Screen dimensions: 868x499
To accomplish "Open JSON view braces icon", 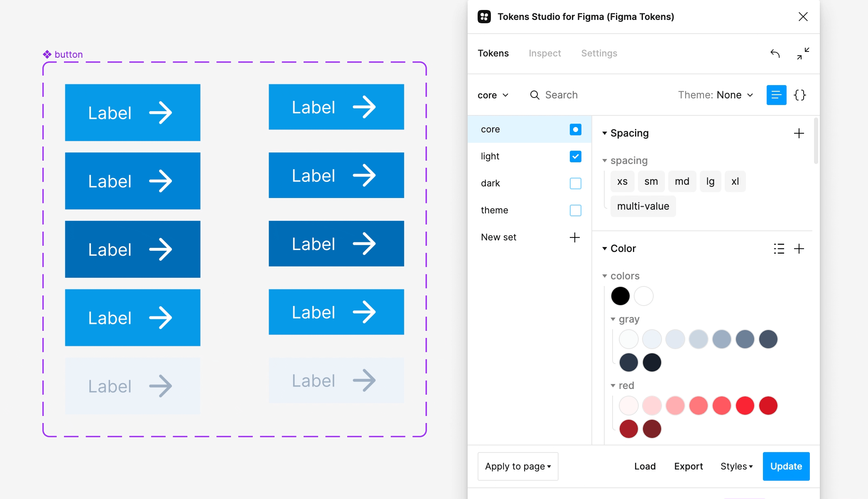I will pos(800,95).
